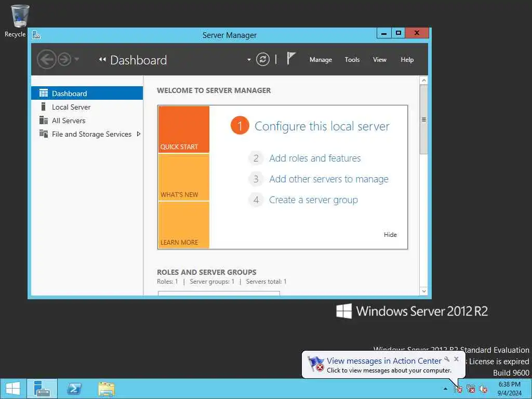532x399 pixels.
Task: Click the All Servers icon in sidebar
Action: coord(44,120)
